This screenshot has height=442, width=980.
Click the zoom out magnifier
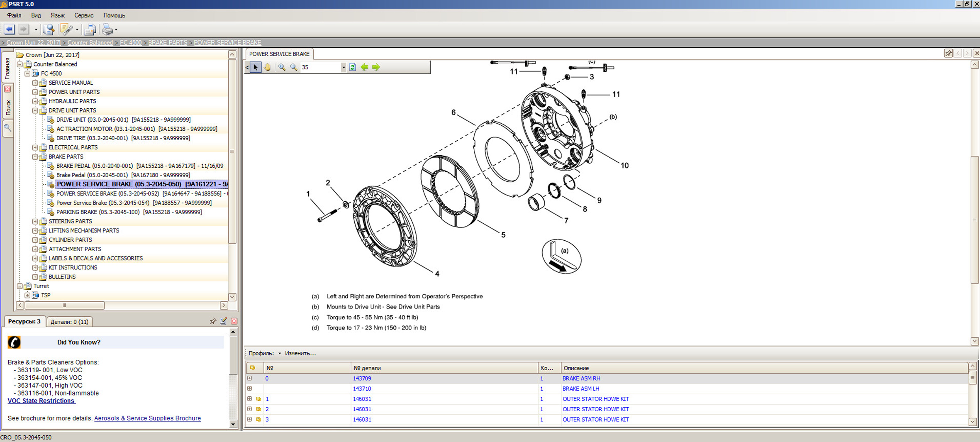pyautogui.click(x=294, y=67)
